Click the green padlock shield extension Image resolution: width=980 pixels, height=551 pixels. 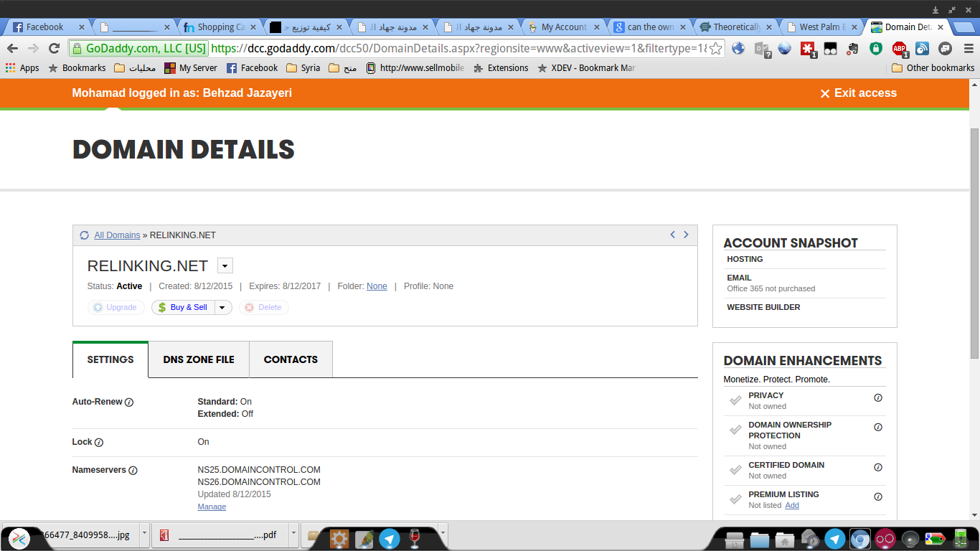[x=876, y=49]
